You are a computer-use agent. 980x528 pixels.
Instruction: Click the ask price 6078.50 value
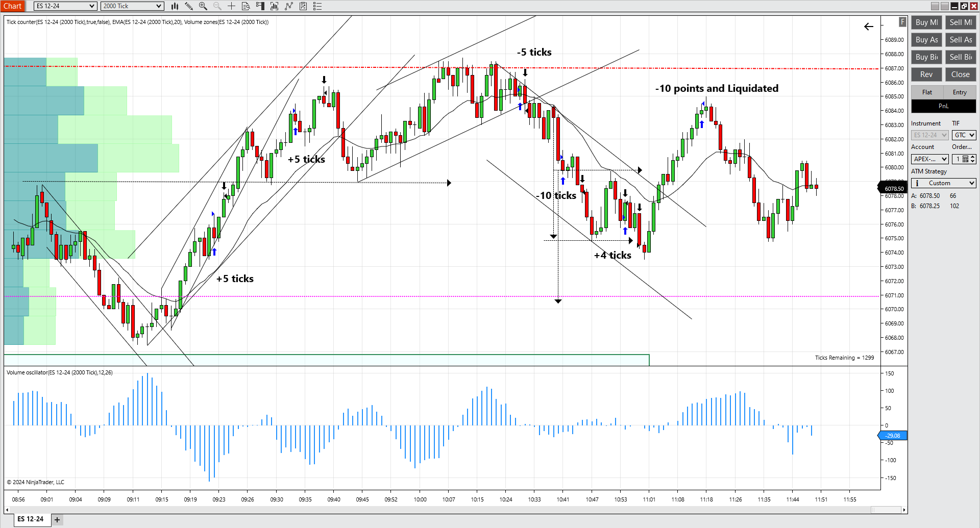[x=929, y=196]
